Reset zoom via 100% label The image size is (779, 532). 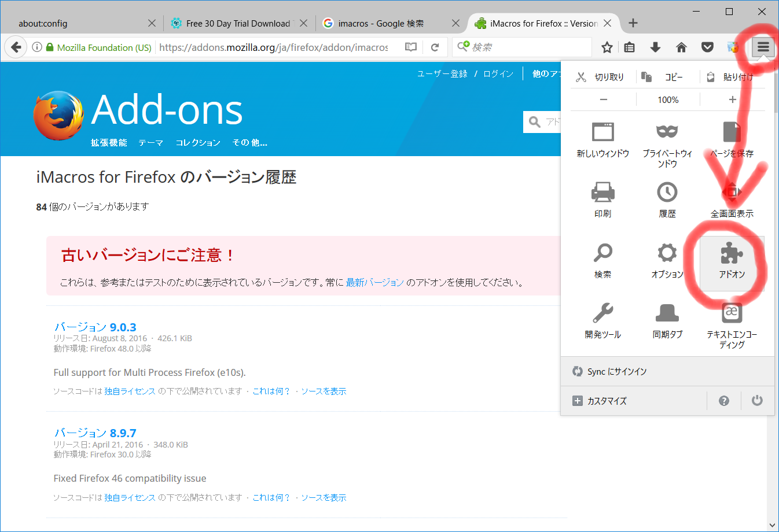pos(668,99)
